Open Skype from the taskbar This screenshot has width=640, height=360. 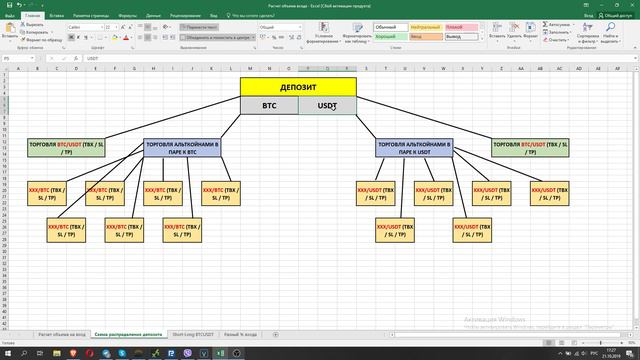pos(122,353)
